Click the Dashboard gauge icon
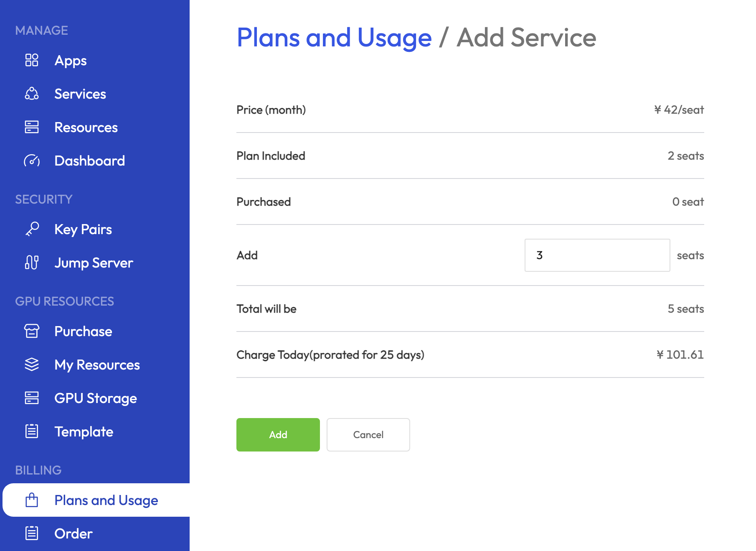 [32, 161]
